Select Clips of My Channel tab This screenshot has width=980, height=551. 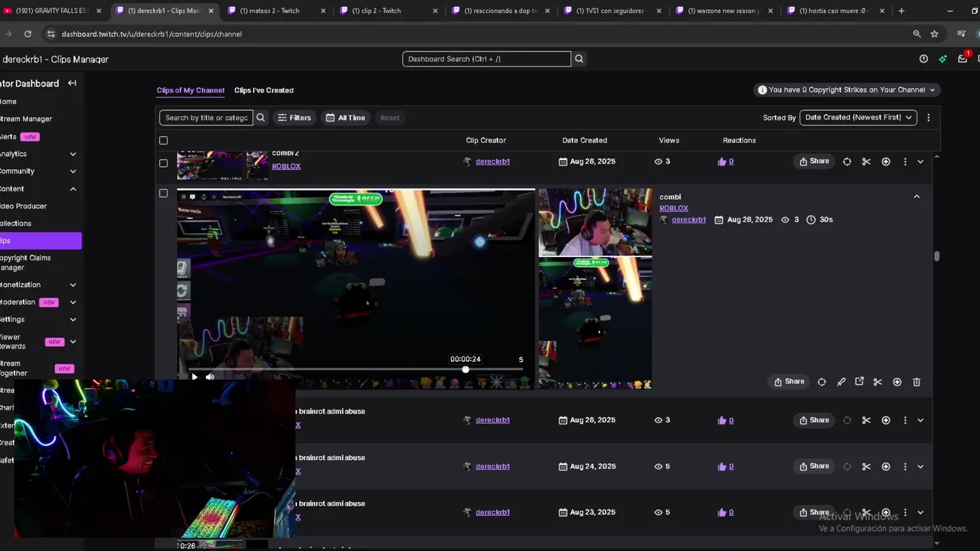coord(191,90)
